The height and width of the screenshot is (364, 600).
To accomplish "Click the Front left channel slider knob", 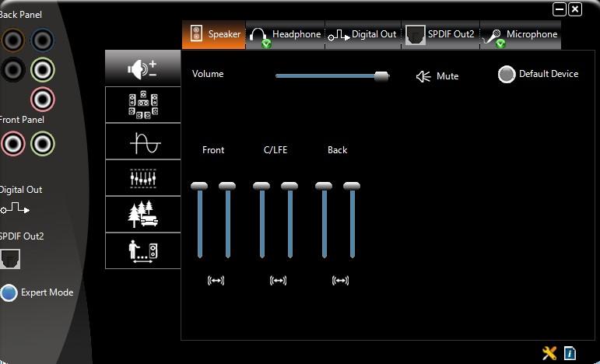I will click(x=199, y=186).
